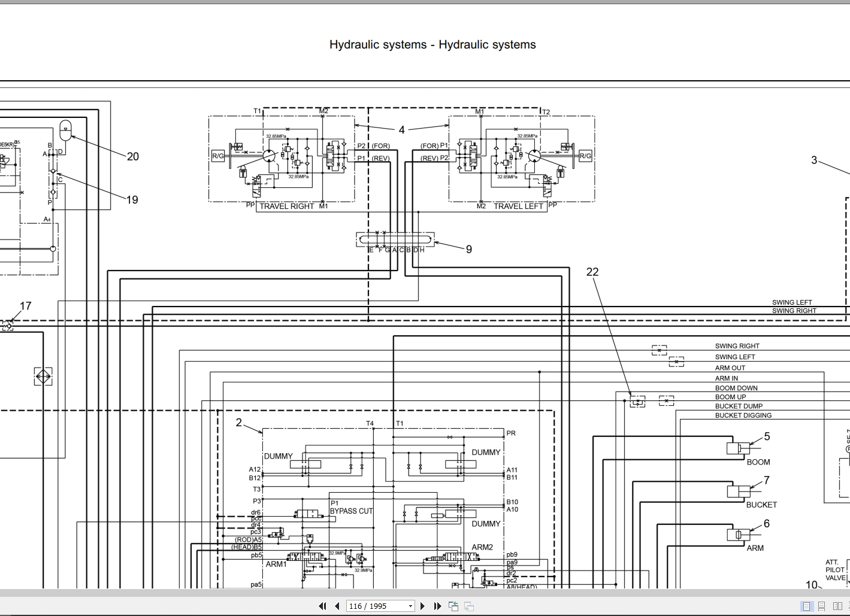The height and width of the screenshot is (616, 850).
Task: Click the BUCKET cylinder label
Action: click(x=761, y=505)
